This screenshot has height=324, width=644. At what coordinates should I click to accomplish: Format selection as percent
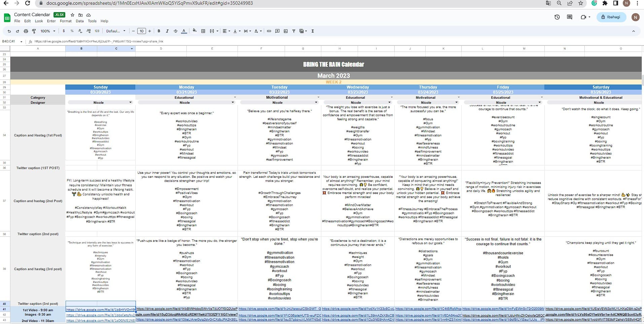pyautogui.click(x=72, y=31)
